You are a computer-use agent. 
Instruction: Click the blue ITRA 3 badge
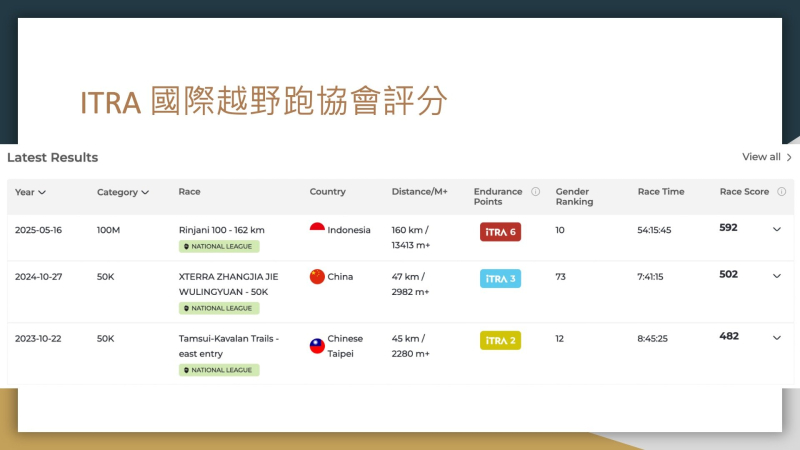pos(500,278)
